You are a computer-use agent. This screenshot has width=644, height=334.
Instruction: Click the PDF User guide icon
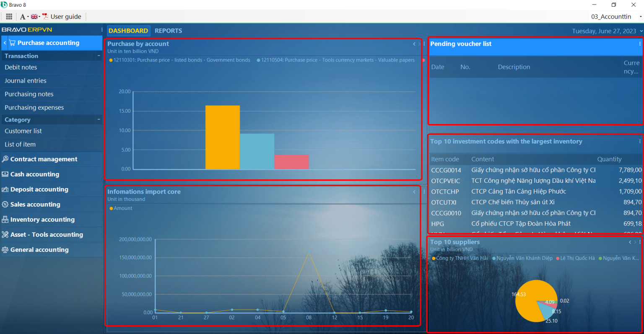(45, 16)
